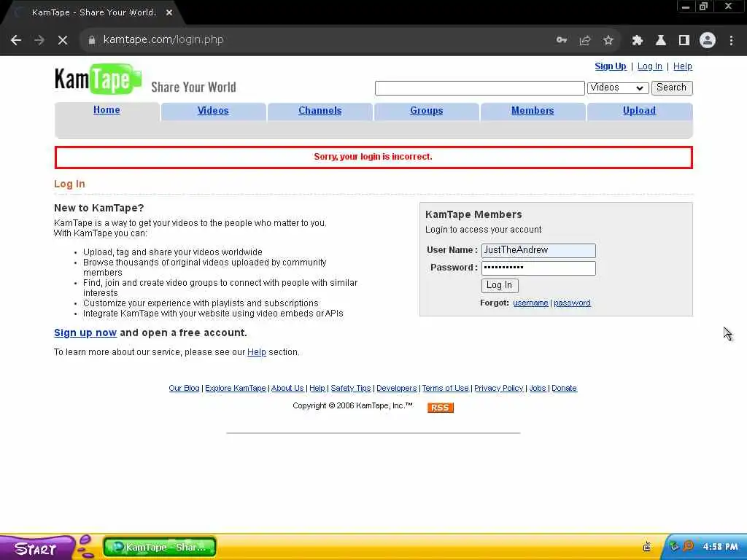
Task: Focus the User Name field
Action: (538, 251)
